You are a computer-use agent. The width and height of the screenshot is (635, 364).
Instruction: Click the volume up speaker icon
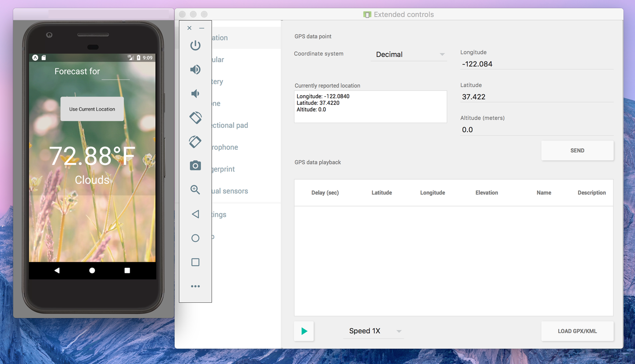[195, 70]
